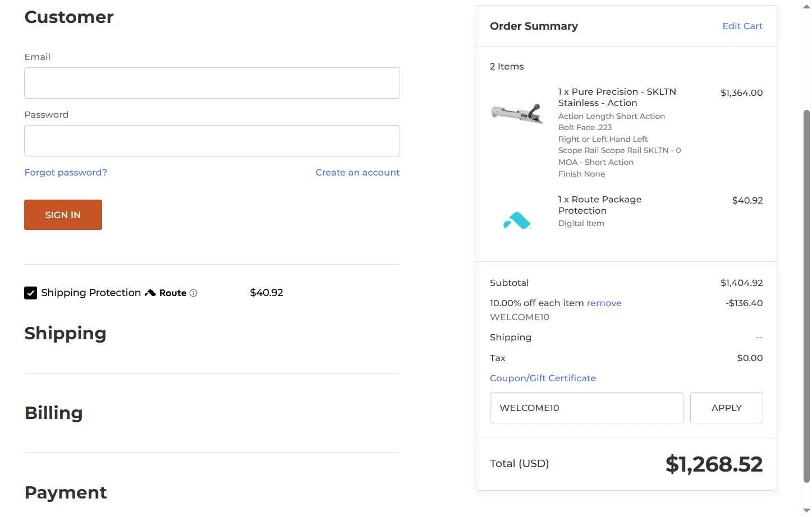
Task: Click the Customer section heading
Action: pos(69,17)
